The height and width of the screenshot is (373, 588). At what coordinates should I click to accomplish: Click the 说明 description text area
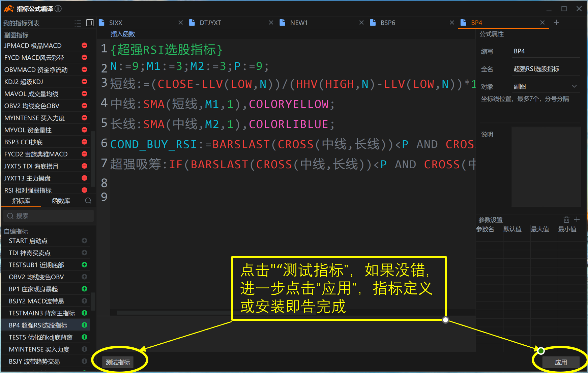(546, 167)
